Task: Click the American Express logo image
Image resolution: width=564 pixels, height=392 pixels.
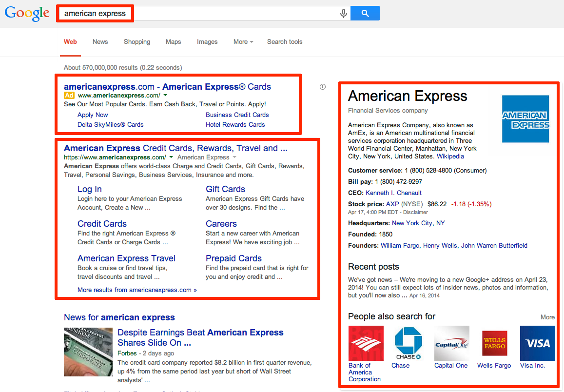Action: (x=525, y=118)
